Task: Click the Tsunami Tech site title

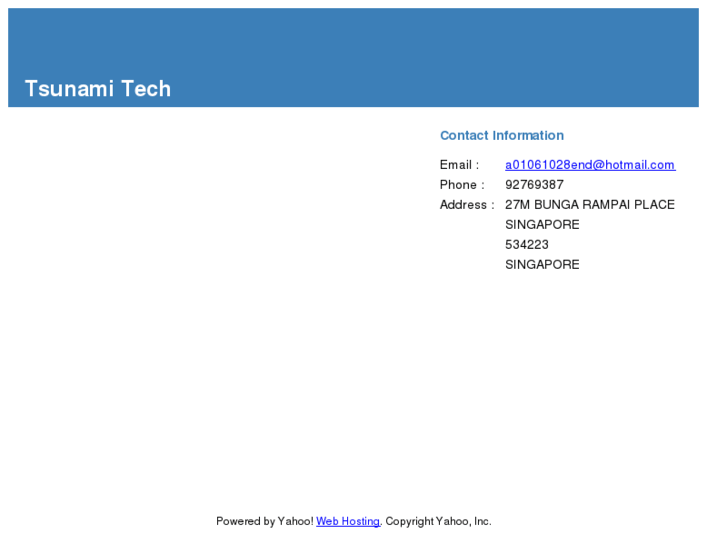Action: [98, 89]
